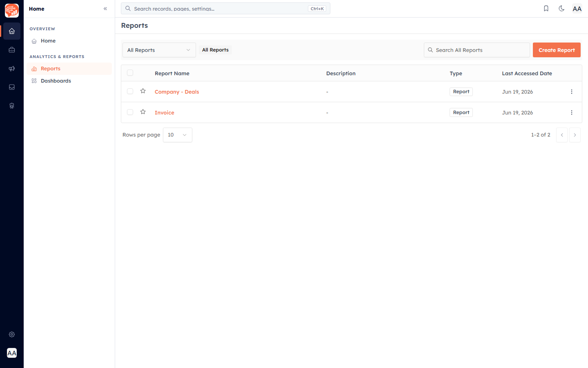The image size is (588, 368).
Task: Focus the global search records field
Action: 225,9
